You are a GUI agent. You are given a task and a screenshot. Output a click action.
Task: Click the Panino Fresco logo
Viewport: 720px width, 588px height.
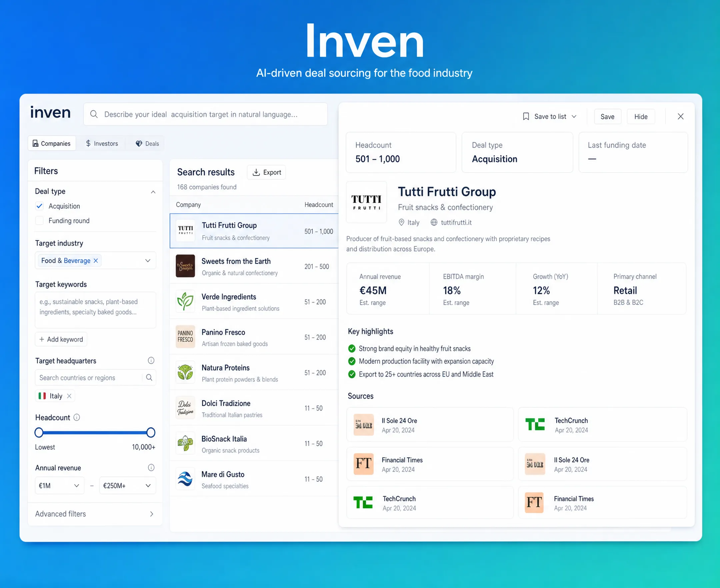coord(185,337)
